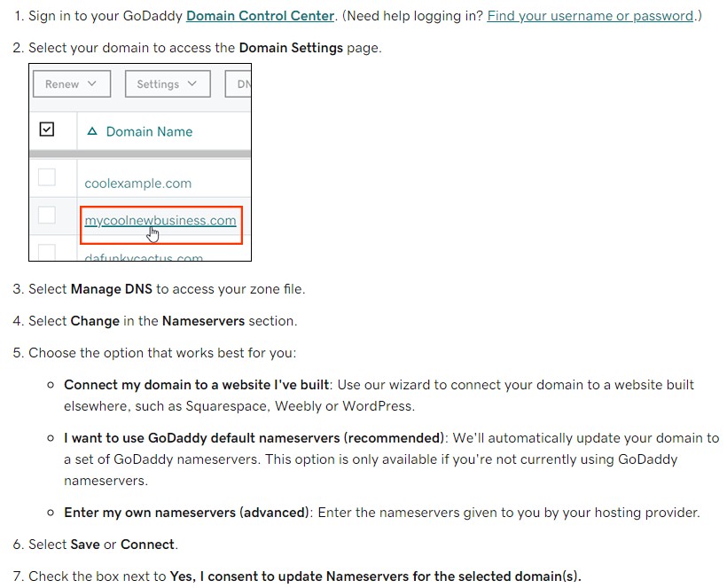Click 'Enter my own nameservers (advanced)' text
This screenshot has width=727, height=588.
pyautogui.click(x=186, y=513)
